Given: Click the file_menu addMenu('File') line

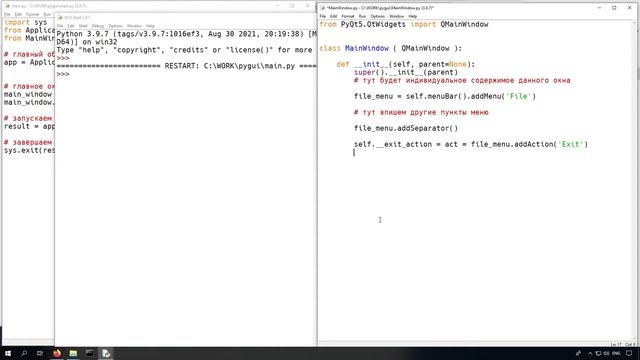Looking at the screenshot, I should coord(445,96).
